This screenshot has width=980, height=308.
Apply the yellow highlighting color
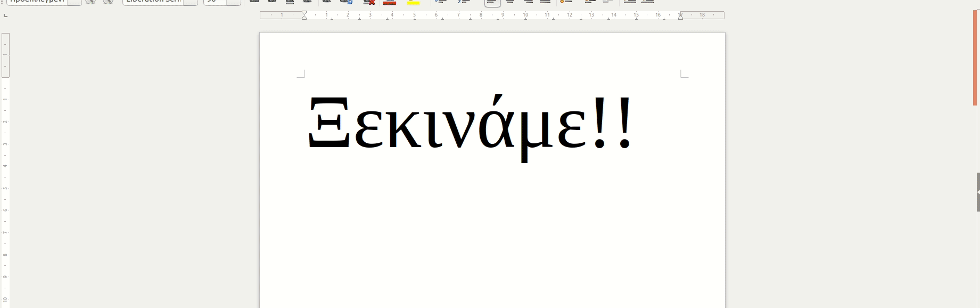[x=413, y=2]
